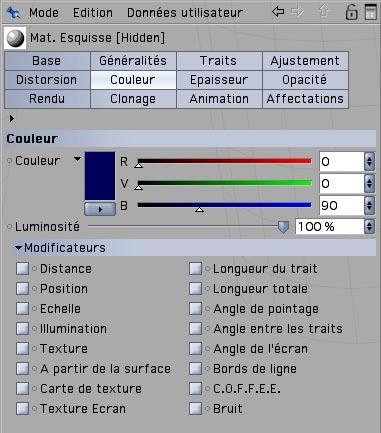Click the new attribute manager window icon
The height and width of the screenshot is (433, 381).
pyautogui.click(x=371, y=12)
